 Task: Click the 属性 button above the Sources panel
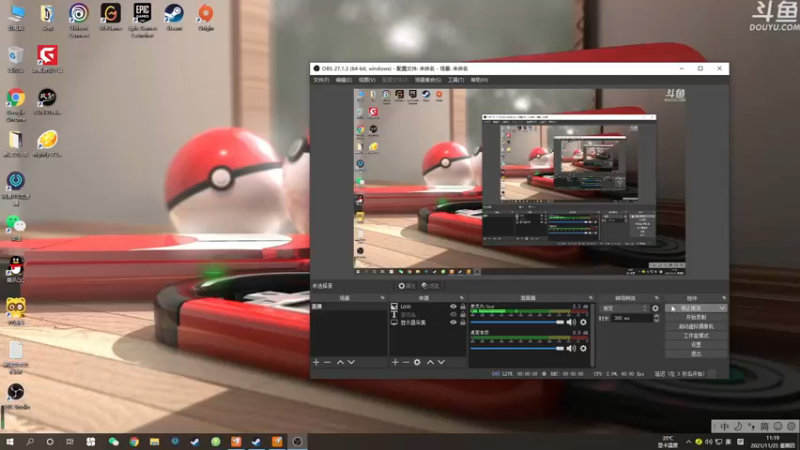pyautogui.click(x=407, y=286)
